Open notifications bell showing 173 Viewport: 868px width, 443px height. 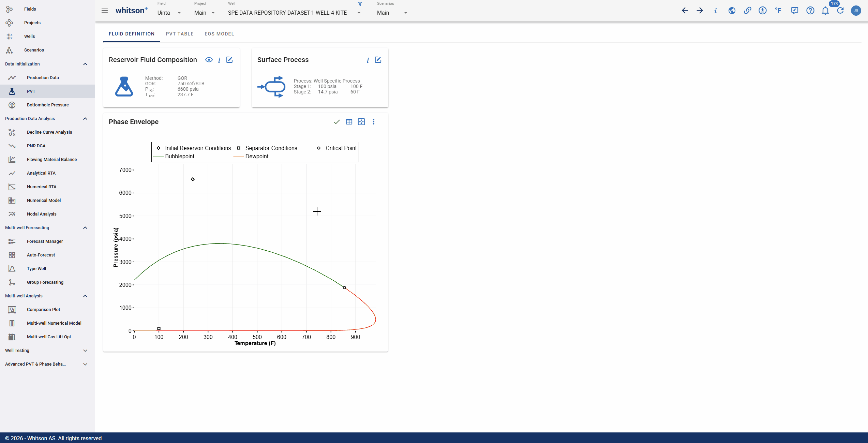[x=825, y=11]
